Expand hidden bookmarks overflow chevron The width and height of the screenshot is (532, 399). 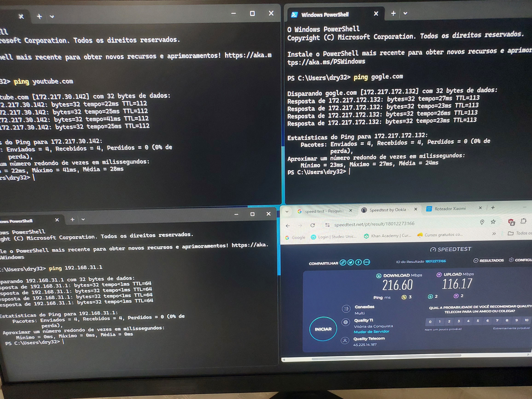coord(494,234)
